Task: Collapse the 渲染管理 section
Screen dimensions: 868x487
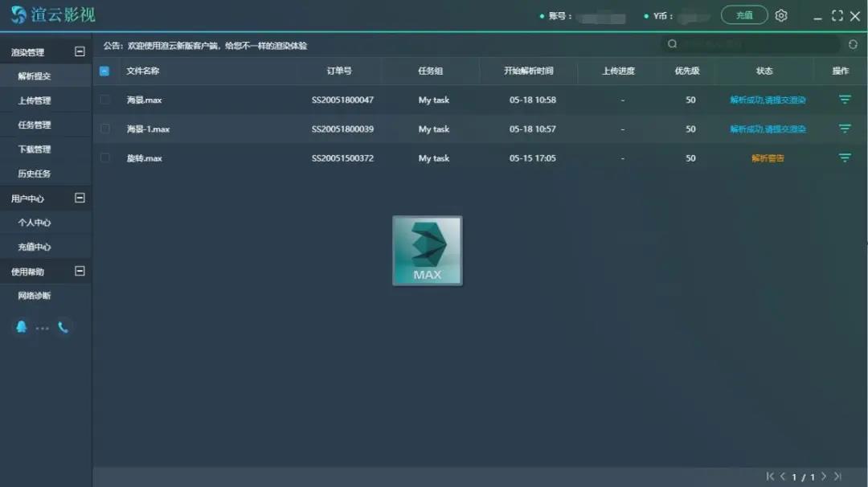Action: [x=80, y=51]
